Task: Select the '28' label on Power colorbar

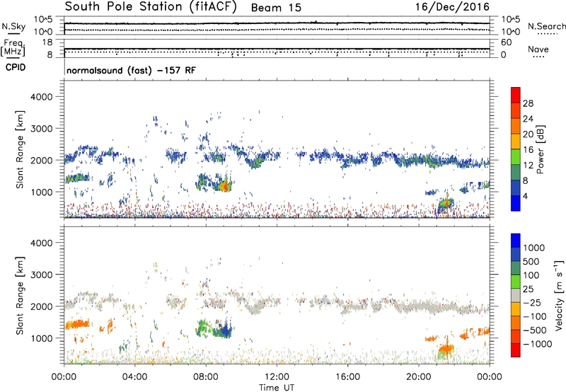Action: [528, 103]
